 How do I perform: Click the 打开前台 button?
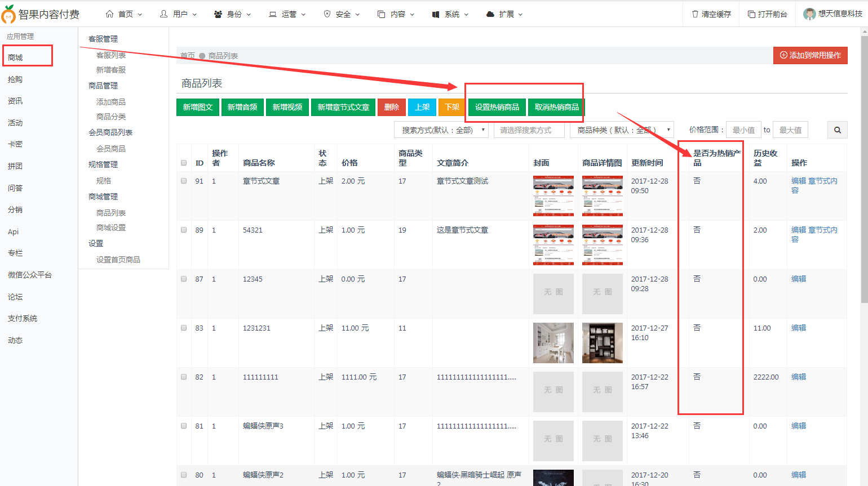click(x=767, y=14)
